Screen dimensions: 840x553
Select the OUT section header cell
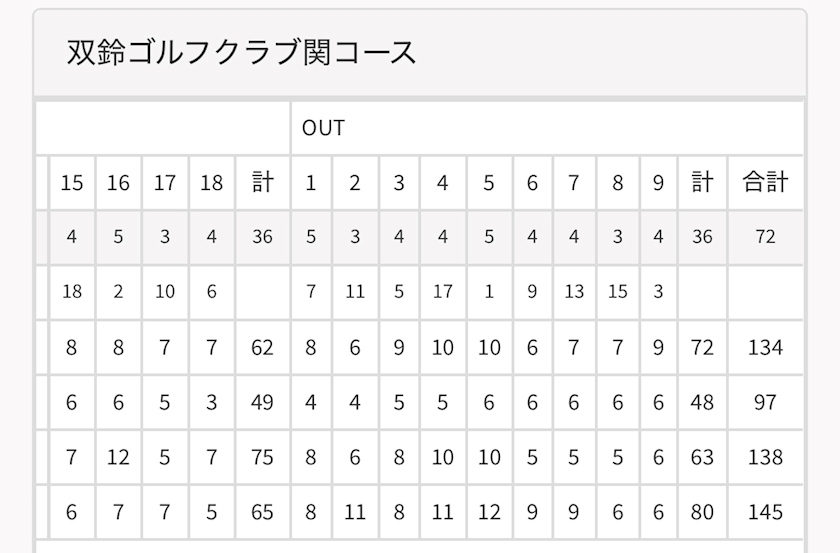(x=324, y=128)
